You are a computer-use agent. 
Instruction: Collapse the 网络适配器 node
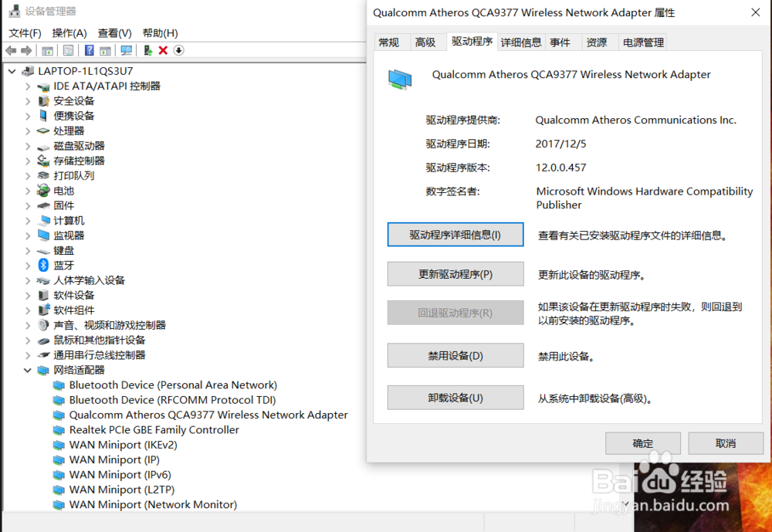coord(28,370)
